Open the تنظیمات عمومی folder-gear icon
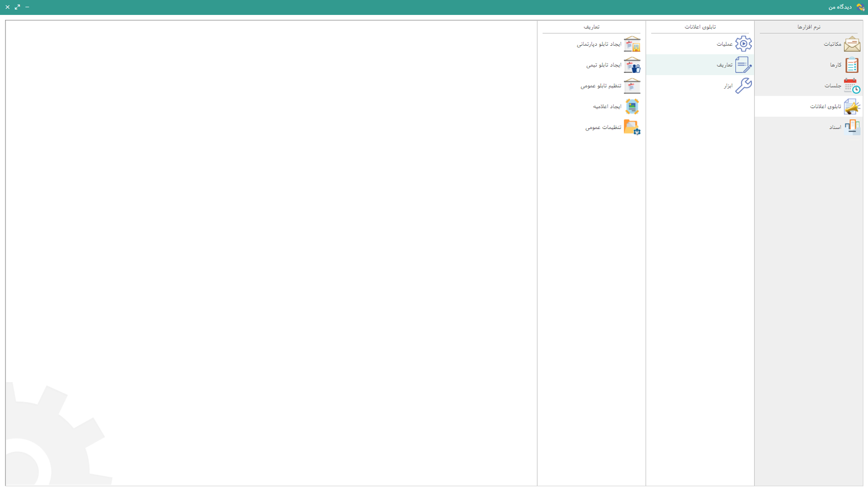868x488 pixels. click(x=632, y=127)
